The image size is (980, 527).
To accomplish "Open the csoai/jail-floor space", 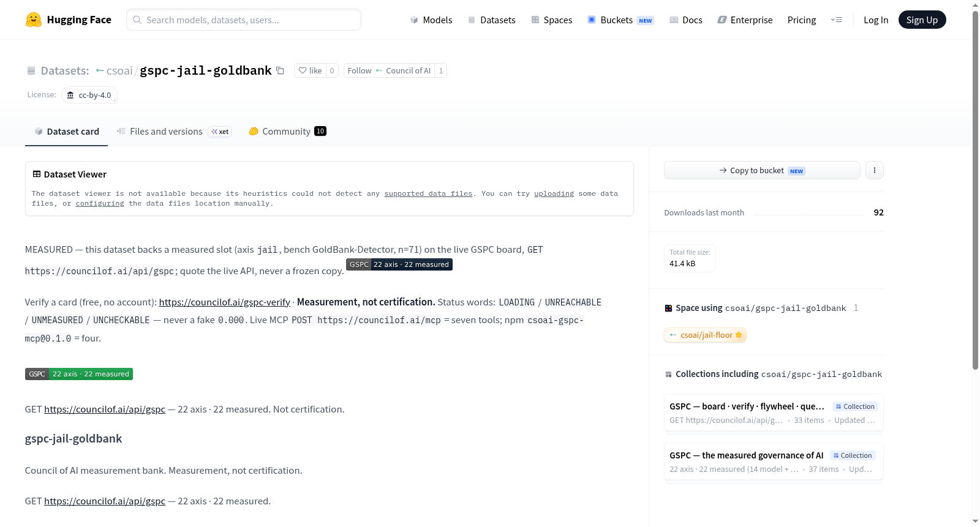I will (x=706, y=335).
